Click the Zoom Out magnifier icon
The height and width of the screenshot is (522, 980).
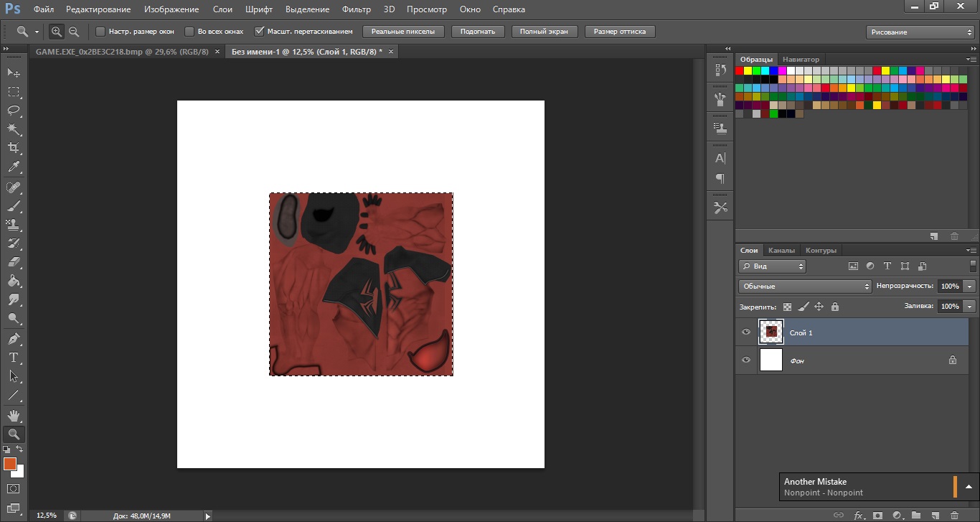pos(74,32)
